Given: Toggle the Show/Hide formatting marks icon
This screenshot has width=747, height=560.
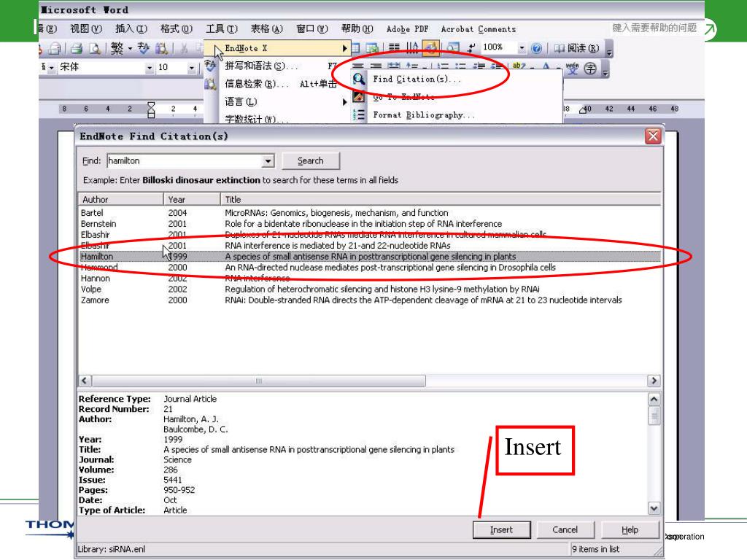Looking at the screenshot, I should point(471,47).
